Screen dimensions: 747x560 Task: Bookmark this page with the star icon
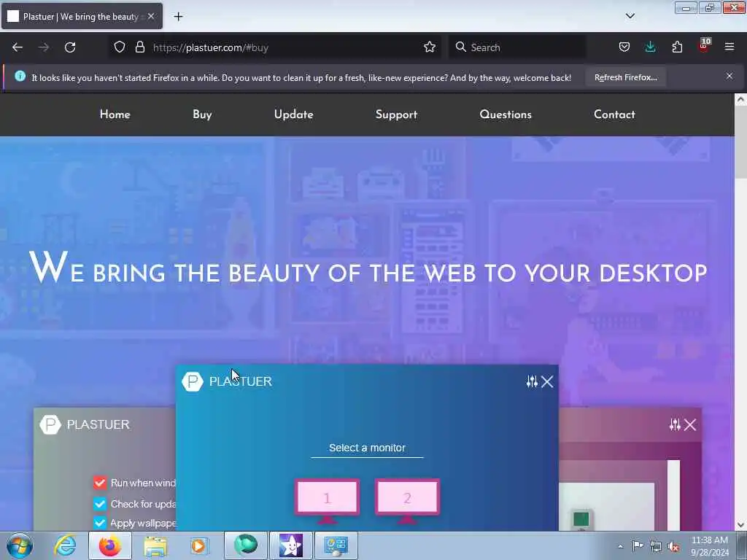pyautogui.click(x=429, y=47)
